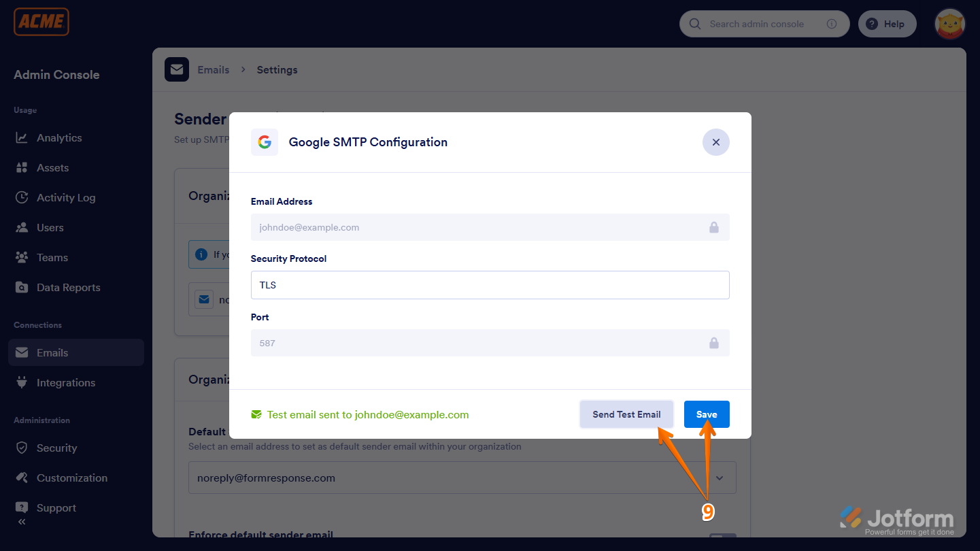Image resolution: width=980 pixels, height=551 pixels.
Task: Navigate to Emails via the breadcrumb
Action: [213, 69]
